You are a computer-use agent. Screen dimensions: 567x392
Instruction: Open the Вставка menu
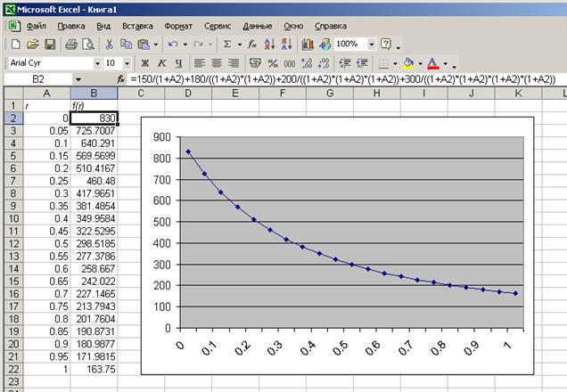pos(136,26)
